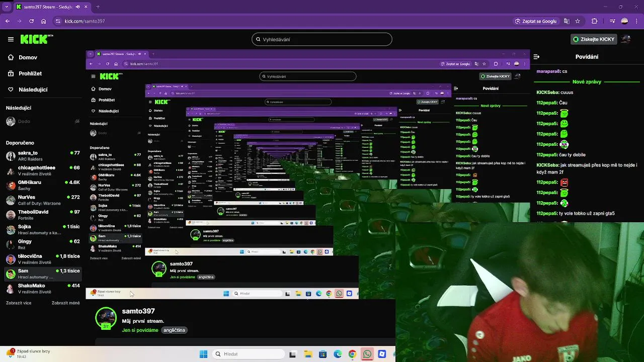Image resolution: width=644 pixels, height=362 pixels.
Task: Open Microsoft Edge on the taskbar
Action: point(338,354)
